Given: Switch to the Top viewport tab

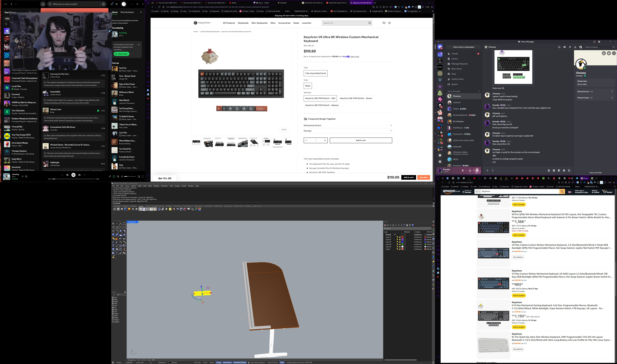Looking at the screenshot, I should tap(139, 360).
